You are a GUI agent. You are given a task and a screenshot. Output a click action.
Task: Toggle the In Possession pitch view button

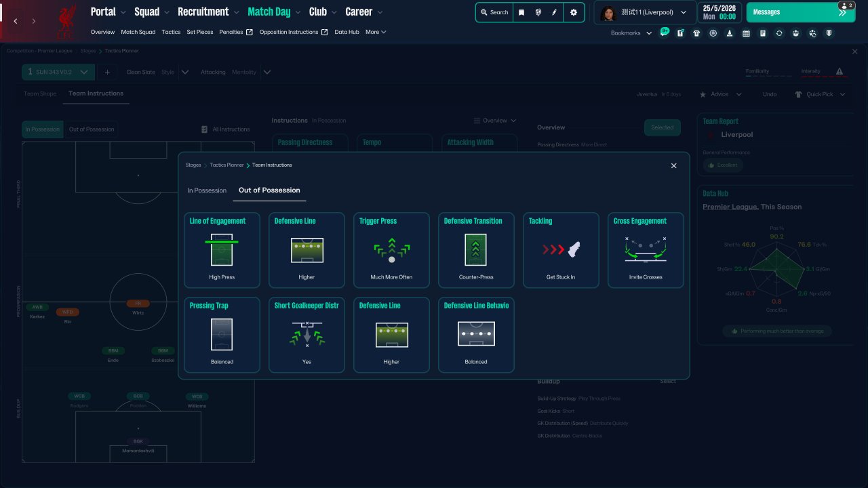43,129
